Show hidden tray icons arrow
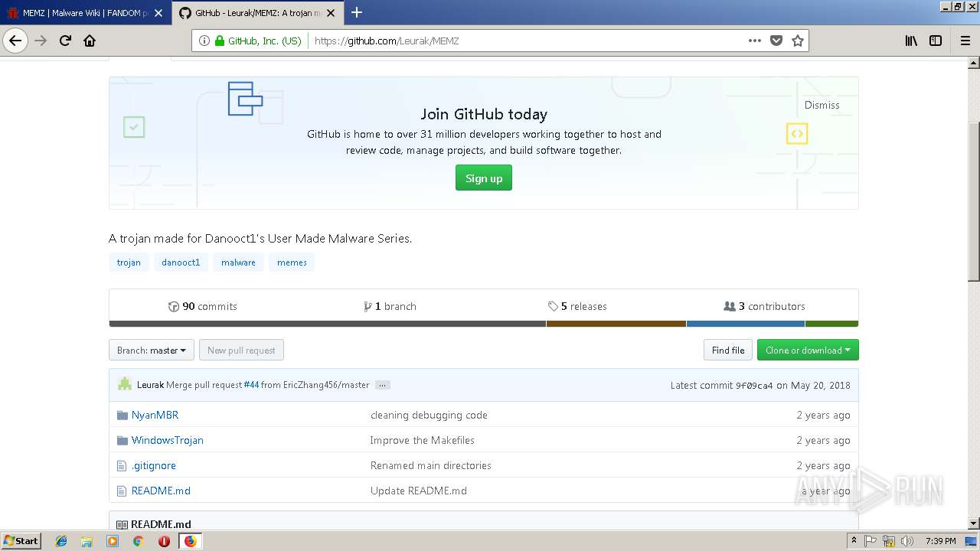Viewport: 980px width, 551px height. click(854, 541)
